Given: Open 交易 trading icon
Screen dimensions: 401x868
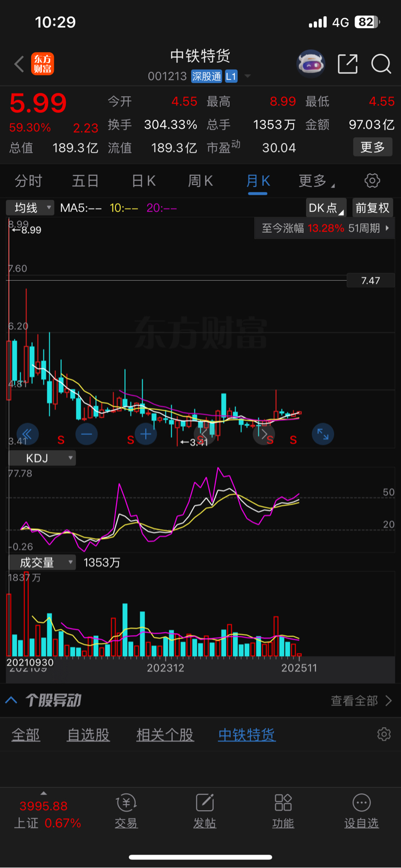Looking at the screenshot, I should (126, 803).
